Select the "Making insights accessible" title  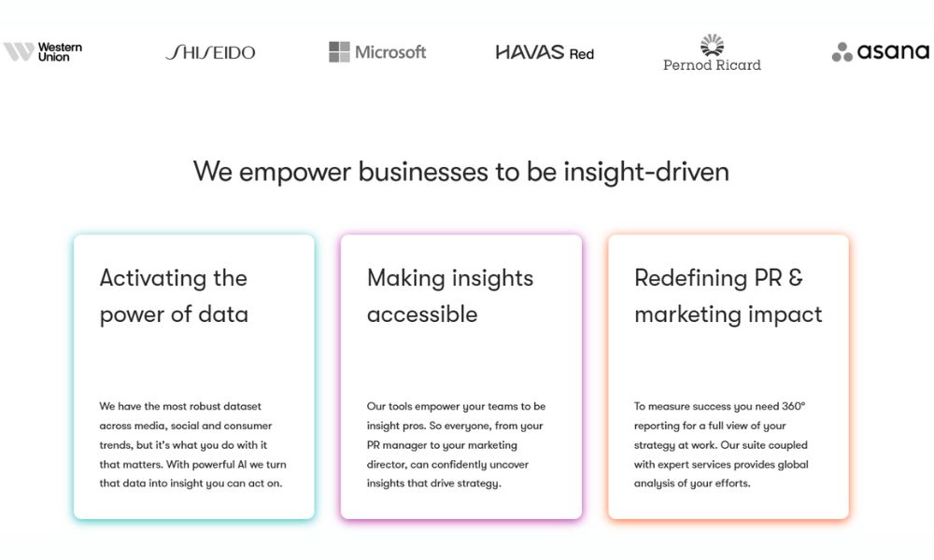click(450, 296)
